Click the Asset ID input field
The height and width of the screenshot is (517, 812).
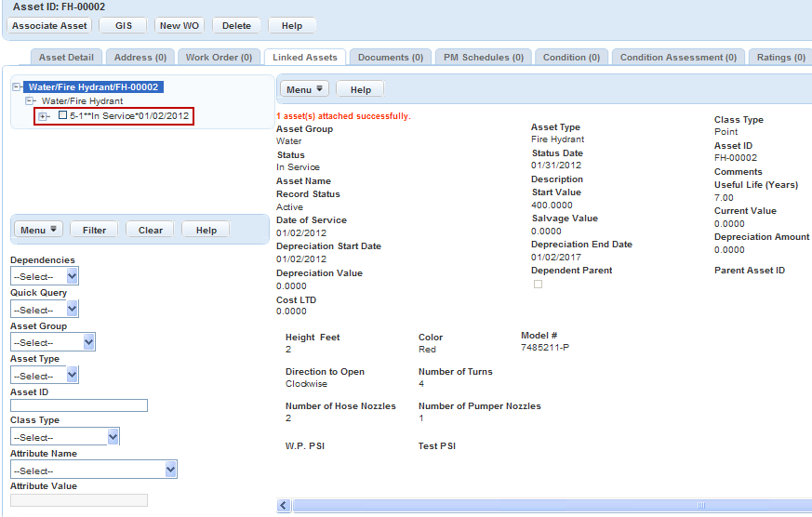point(78,405)
